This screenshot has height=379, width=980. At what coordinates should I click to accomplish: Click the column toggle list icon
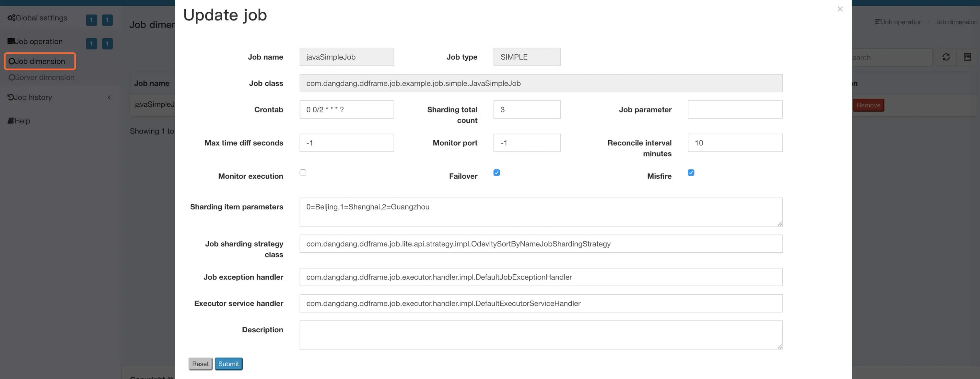coord(967,57)
